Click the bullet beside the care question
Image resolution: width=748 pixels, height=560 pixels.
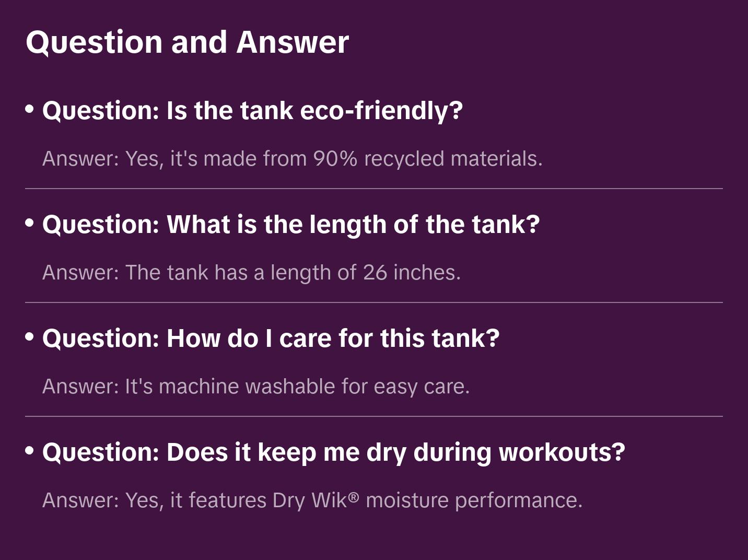click(30, 337)
